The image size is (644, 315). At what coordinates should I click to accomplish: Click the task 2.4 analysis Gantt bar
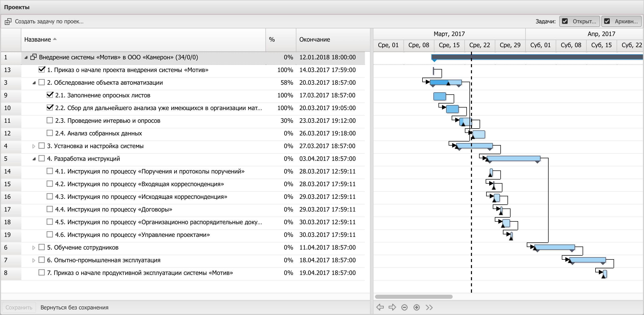point(479,134)
